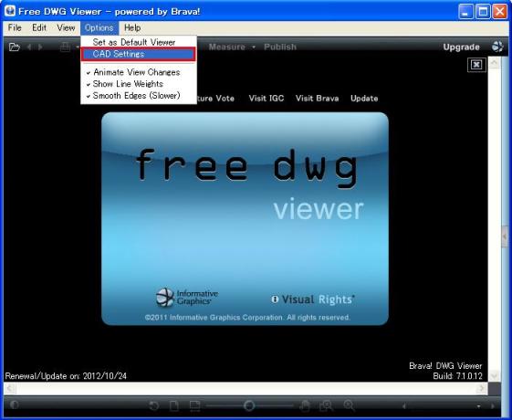
Task: Click the Update link
Action: click(x=364, y=99)
